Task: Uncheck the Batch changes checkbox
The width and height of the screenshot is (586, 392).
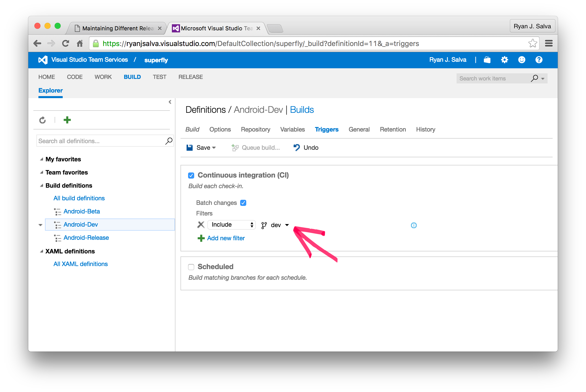Action: [243, 203]
